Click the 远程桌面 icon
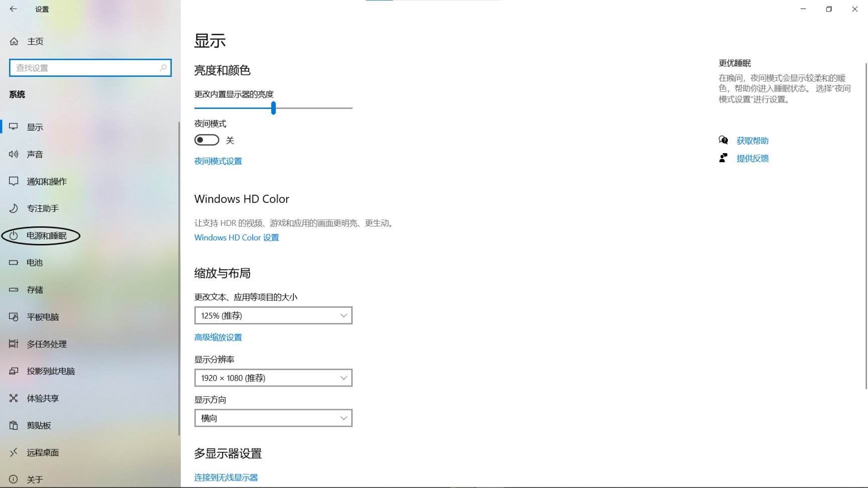Viewport: 868px width, 488px height. (x=14, y=452)
